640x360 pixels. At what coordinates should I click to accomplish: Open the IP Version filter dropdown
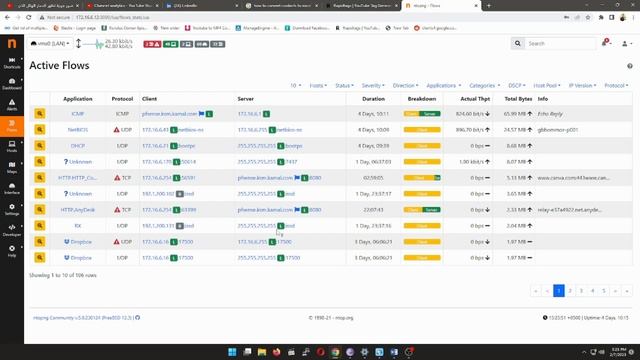pos(582,85)
